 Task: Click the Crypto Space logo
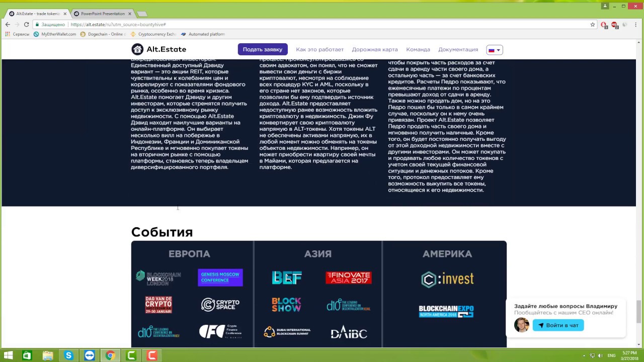pos(220,305)
